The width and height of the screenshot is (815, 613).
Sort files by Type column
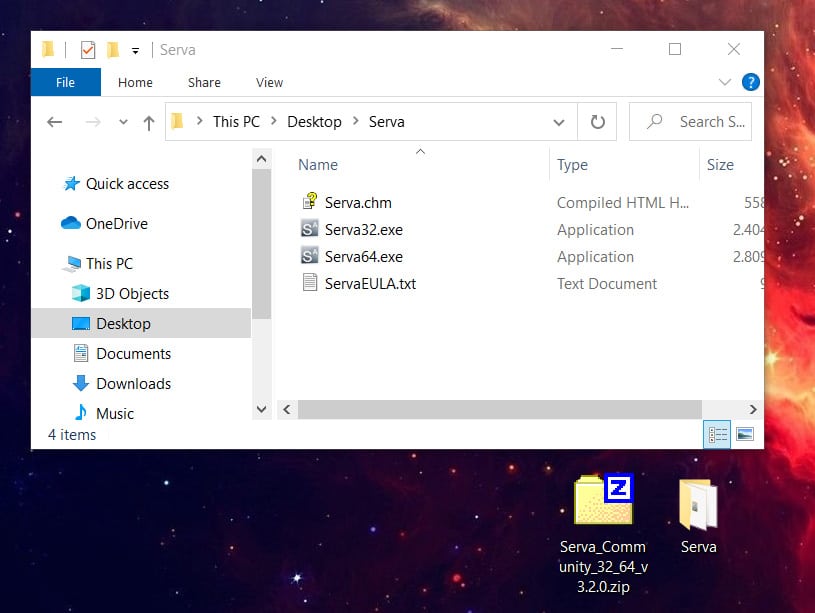click(x=572, y=165)
